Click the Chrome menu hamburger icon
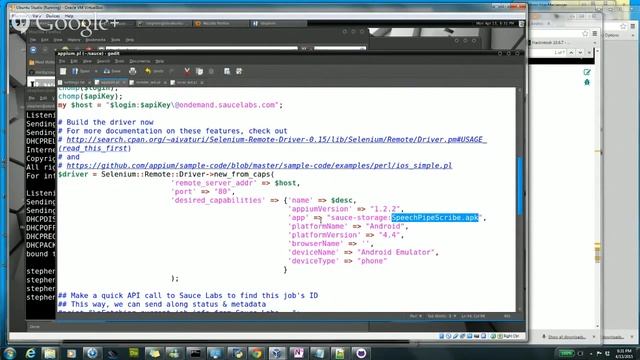 click(x=595, y=33)
